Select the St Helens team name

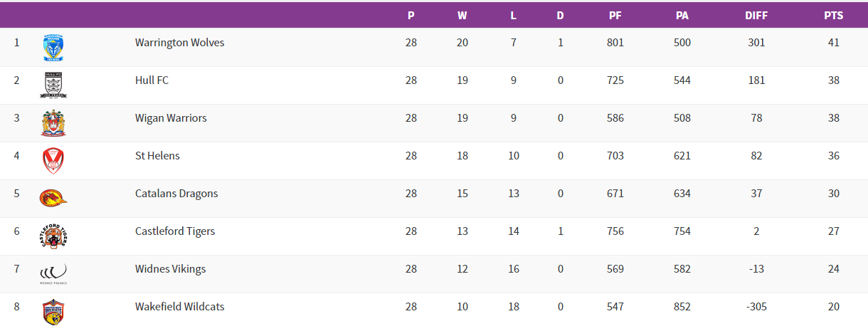157,156
